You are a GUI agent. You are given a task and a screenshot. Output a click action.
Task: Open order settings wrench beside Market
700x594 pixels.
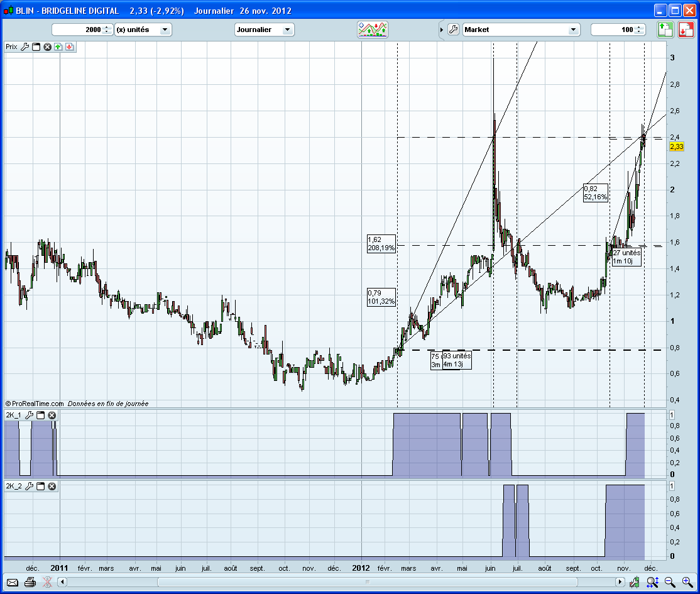point(454,30)
